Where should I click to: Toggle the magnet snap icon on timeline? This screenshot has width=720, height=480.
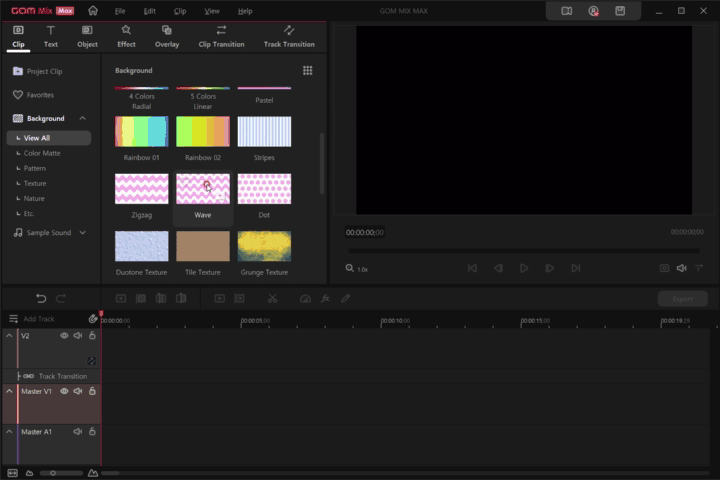tap(93, 318)
